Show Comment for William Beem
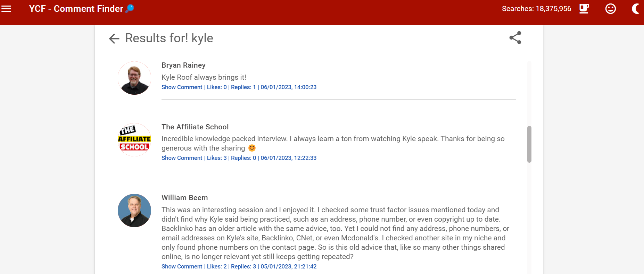 click(x=182, y=267)
